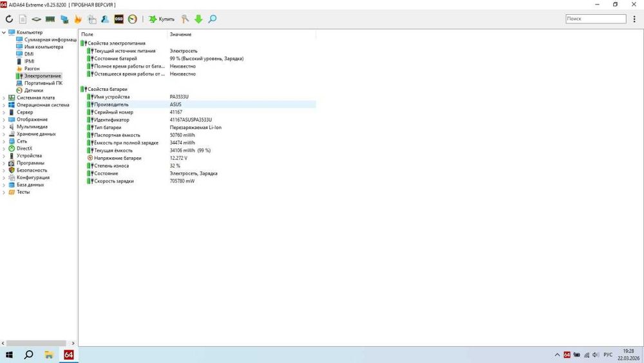Screen dimensions: 644x363
Task: Expand the DirectX node
Action: coord(4,148)
